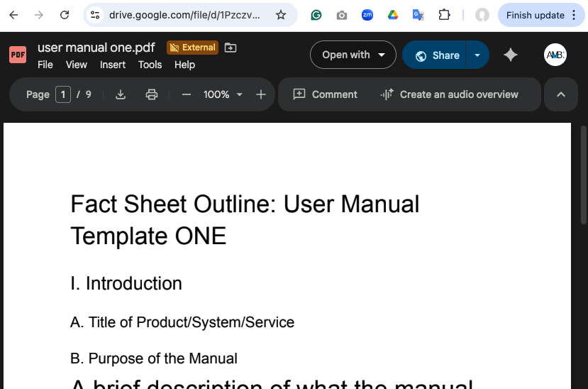Click the download icon in PDF toolbar

pyautogui.click(x=121, y=94)
